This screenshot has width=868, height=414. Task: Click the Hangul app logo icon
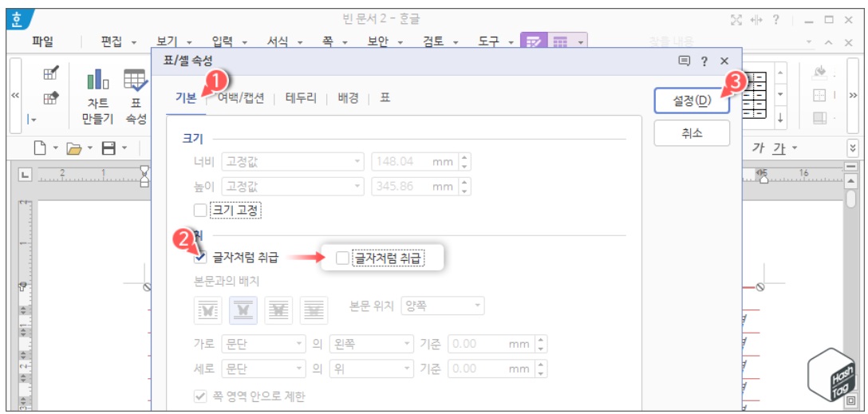[16, 18]
